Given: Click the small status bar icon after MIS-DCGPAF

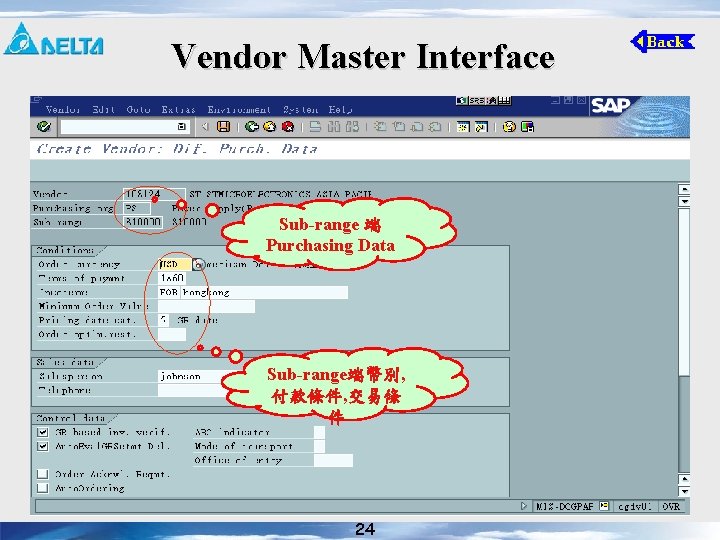Looking at the screenshot, I should tap(604, 506).
